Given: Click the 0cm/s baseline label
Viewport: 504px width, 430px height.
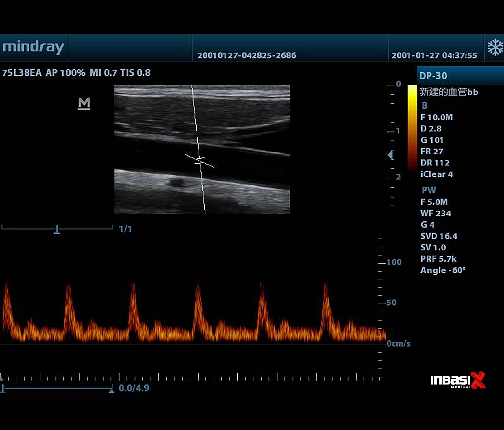Looking at the screenshot, I should [x=399, y=344].
